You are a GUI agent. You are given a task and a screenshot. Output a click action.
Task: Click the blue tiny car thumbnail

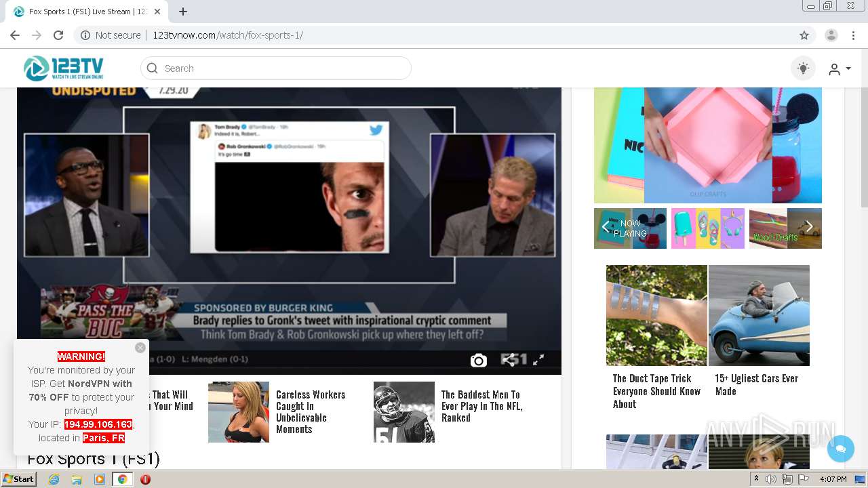(759, 315)
